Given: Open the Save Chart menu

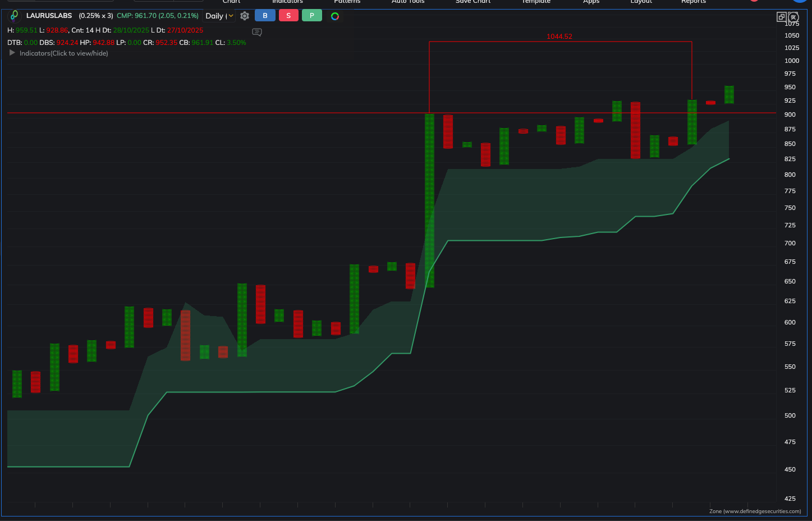Looking at the screenshot, I should tap(472, 2).
